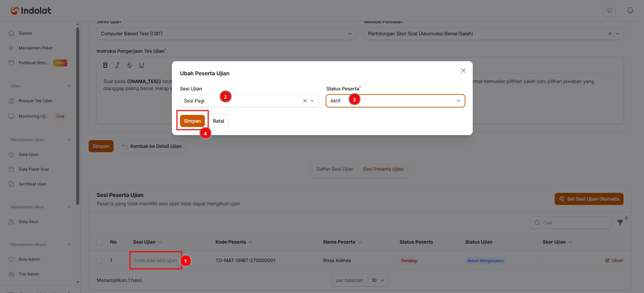
Task: Clear the Sesi Pagi selection
Action: [305, 101]
